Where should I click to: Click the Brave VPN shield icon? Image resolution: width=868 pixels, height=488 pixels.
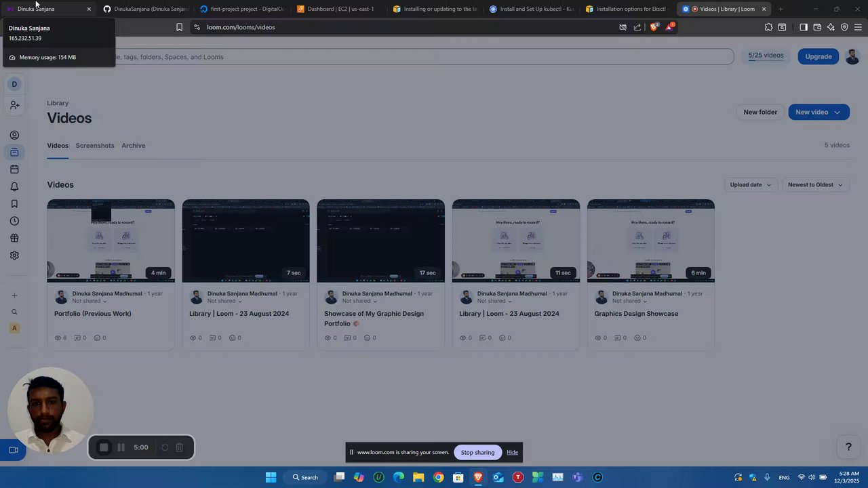(844, 27)
